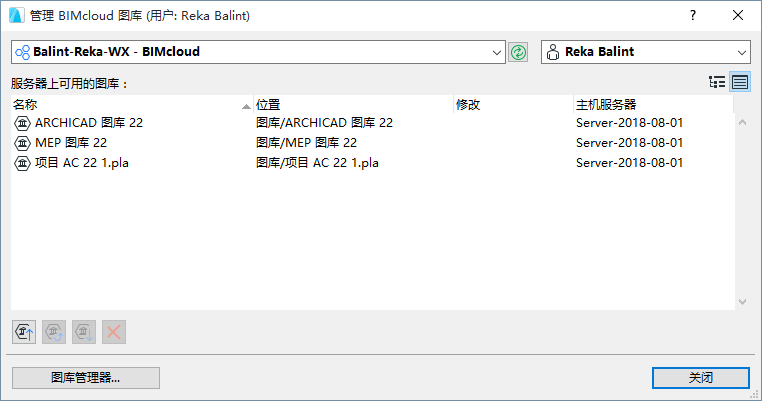The width and height of the screenshot is (762, 401).
Task: Open the Reka Balint user dropdown
Action: (646, 52)
